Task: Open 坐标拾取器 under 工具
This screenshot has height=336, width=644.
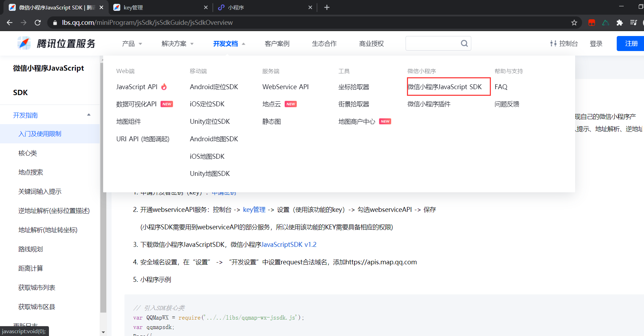Action: pos(353,87)
